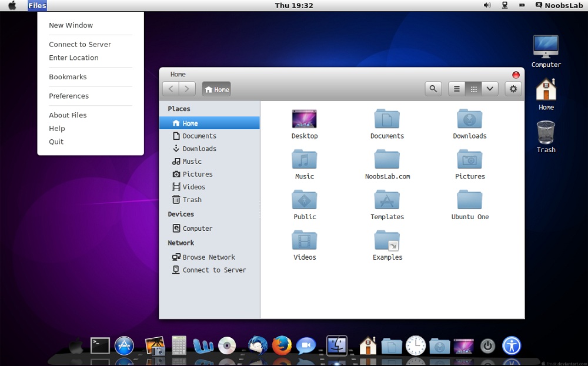Click Browse Network in sidebar
This screenshot has width=588, height=366.
208,257
